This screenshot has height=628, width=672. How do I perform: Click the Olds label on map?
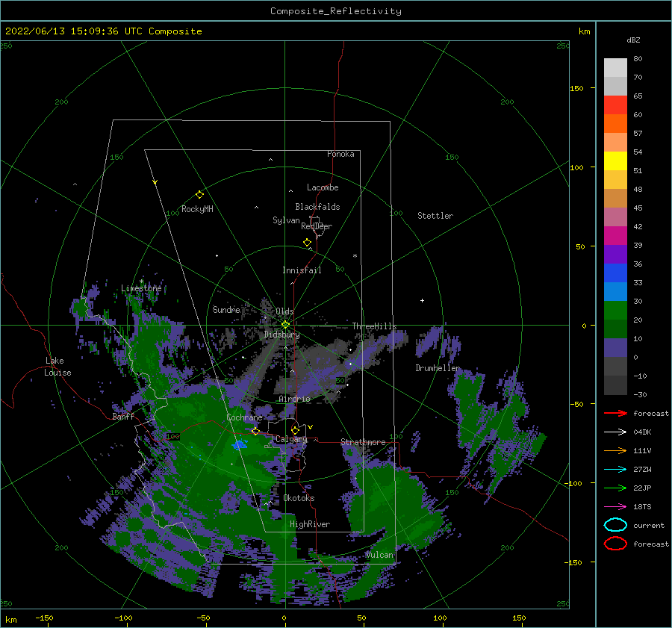284,311
